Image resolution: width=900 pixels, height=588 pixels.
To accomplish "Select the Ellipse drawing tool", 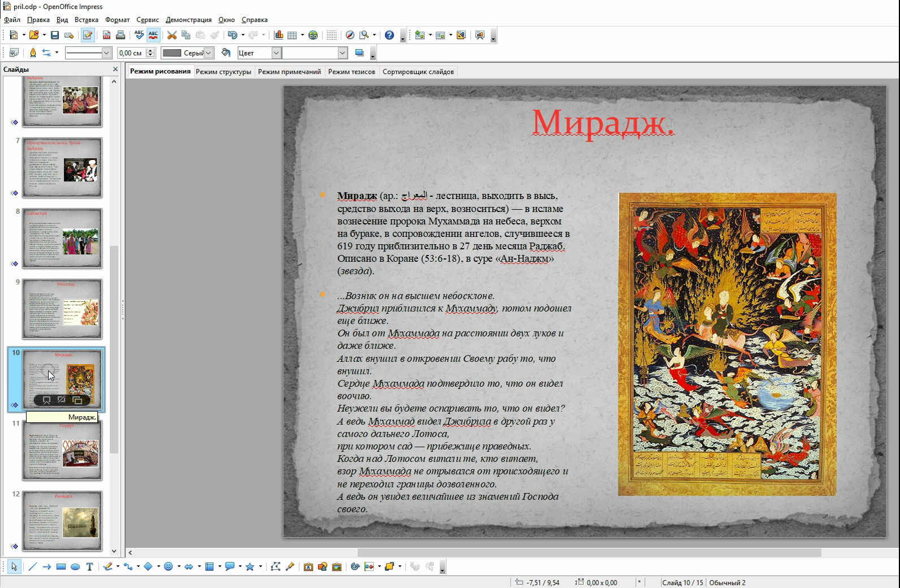I will pyautogui.click(x=75, y=567).
